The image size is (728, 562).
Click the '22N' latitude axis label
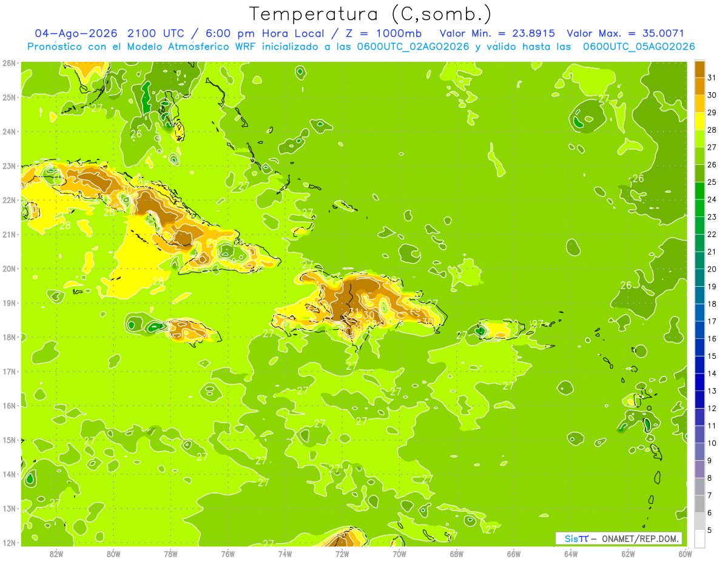pyautogui.click(x=8, y=200)
